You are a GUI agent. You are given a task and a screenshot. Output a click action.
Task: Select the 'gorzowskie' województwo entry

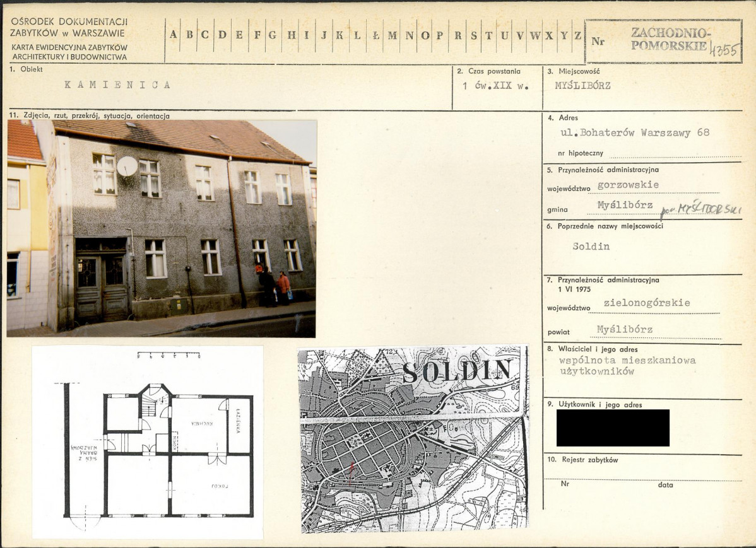click(628, 185)
